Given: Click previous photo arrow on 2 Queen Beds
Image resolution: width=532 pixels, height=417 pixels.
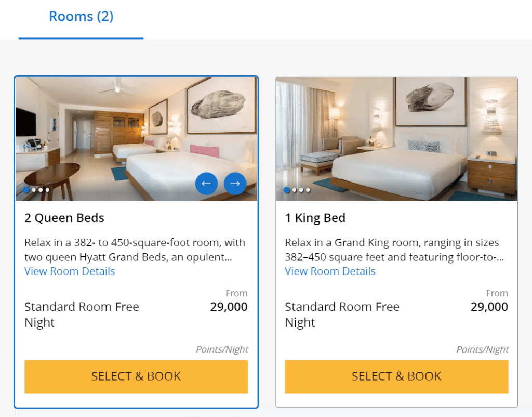Looking at the screenshot, I should [206, 184].
